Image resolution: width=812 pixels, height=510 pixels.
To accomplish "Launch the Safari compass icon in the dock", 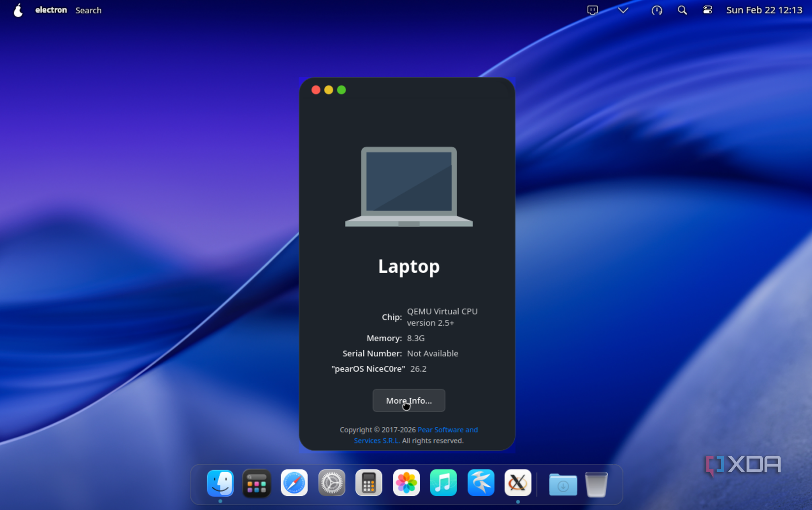I will click(x=294, y=483).
